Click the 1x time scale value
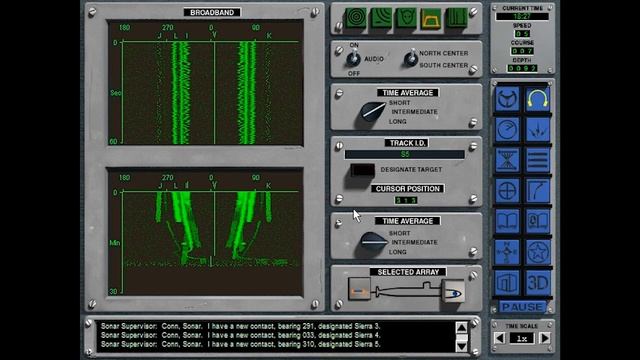 coord(522,338)
